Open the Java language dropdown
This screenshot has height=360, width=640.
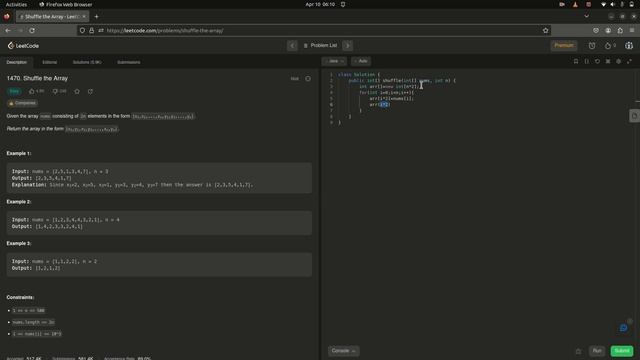tap(334, 61)
